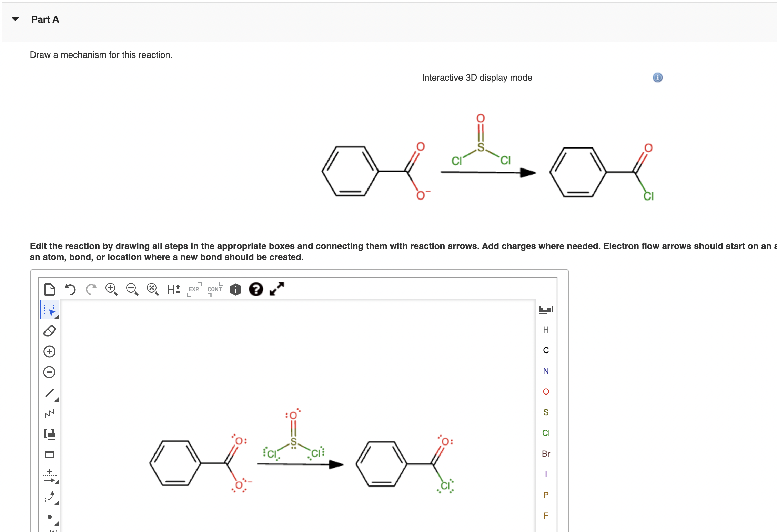Zoom in on the drawing canvas
This screenshot has height=532, width=777.
click(x=111, y=289)
